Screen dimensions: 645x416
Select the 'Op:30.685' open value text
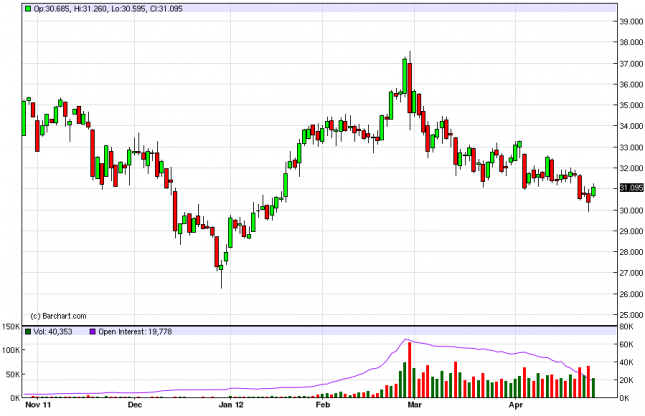52,9
